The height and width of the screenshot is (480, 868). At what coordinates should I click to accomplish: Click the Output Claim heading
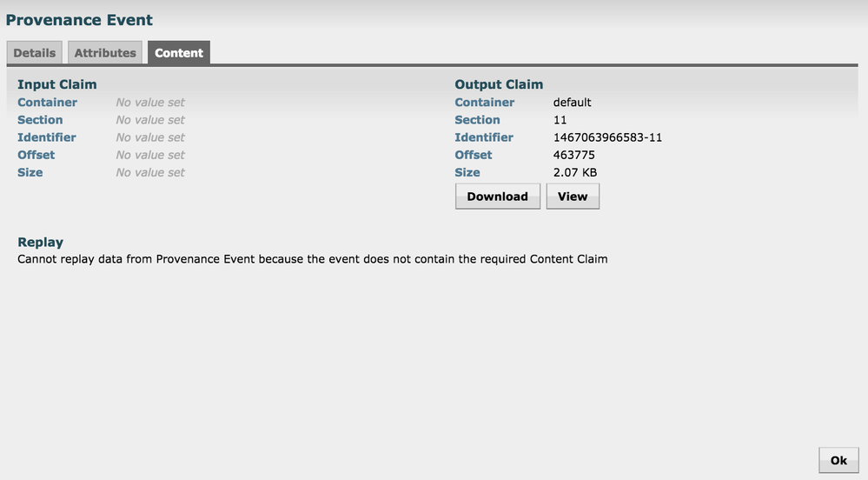[x=499, y=84]
